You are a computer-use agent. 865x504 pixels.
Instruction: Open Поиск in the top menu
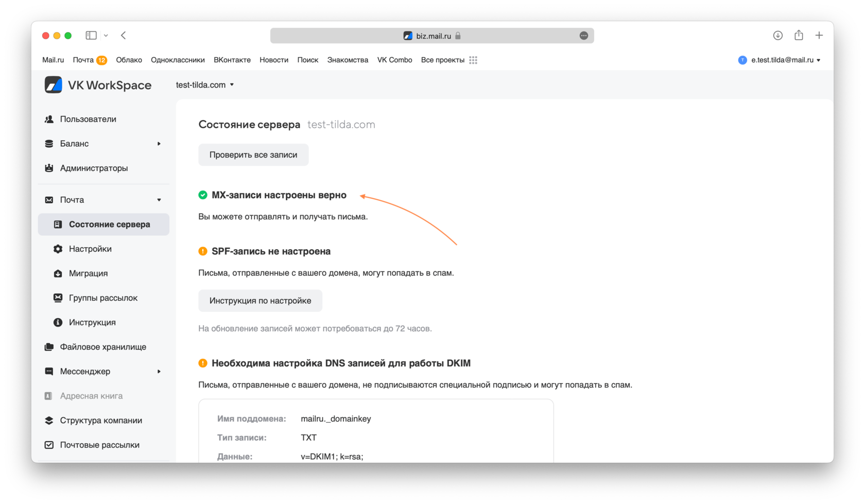point(308,60)
